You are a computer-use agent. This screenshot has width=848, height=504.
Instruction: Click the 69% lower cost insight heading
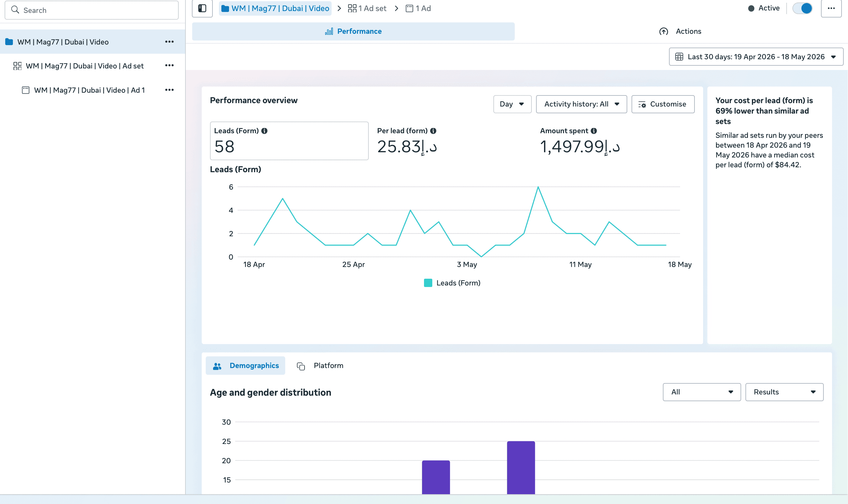(764, 111)
